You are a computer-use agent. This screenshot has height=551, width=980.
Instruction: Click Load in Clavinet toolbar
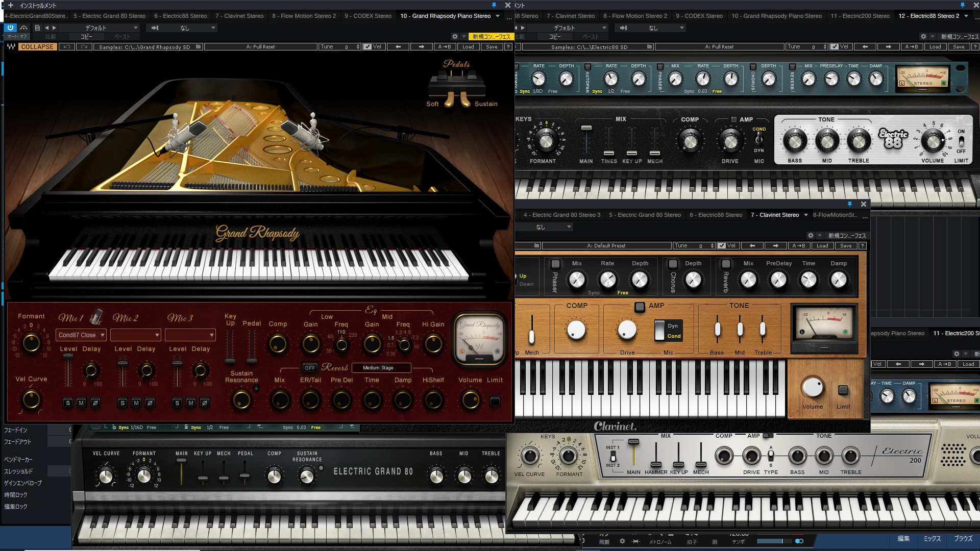point(822,245)
